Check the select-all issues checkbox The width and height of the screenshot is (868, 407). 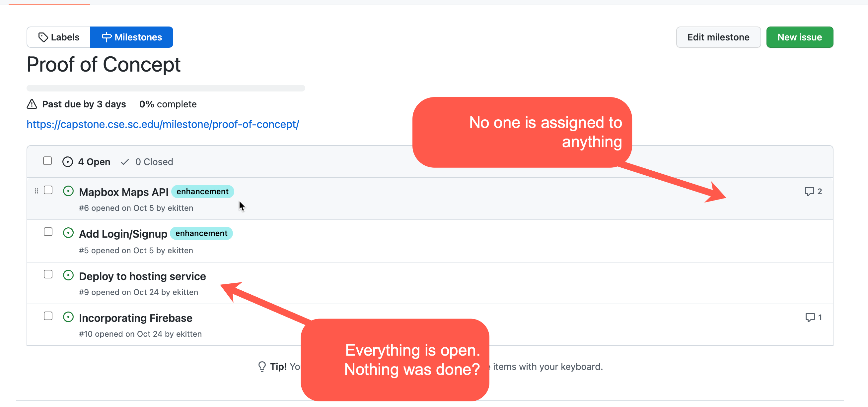click(47, 161)
